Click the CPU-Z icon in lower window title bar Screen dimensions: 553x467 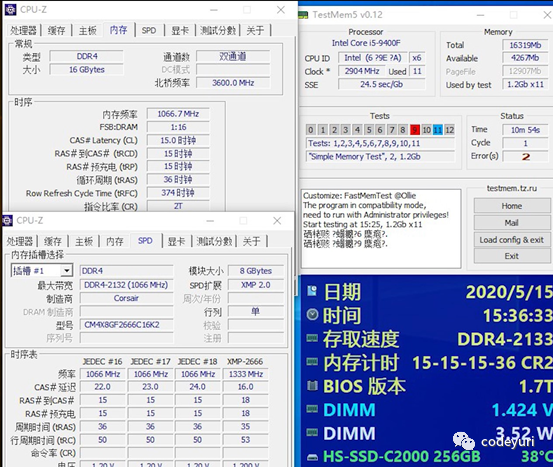pyautogui.click(x=7, y=221)
